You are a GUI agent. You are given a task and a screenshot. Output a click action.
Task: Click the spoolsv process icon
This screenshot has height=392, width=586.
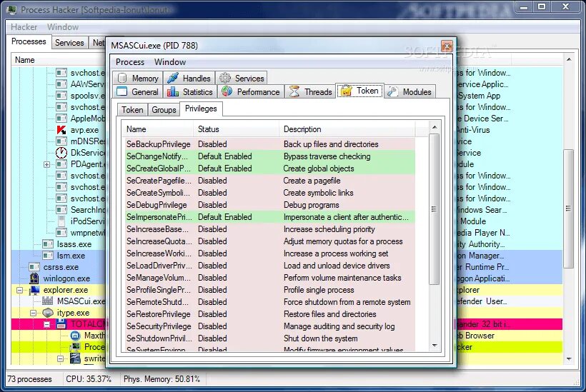pyautogui.click(x=61, y=96)
